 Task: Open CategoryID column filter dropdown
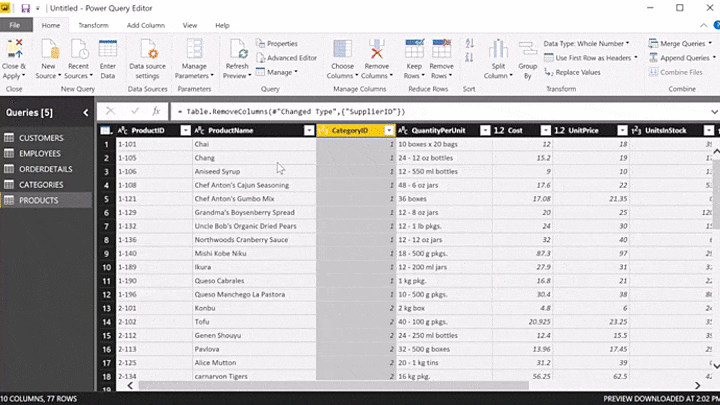(x=389, y=130)
